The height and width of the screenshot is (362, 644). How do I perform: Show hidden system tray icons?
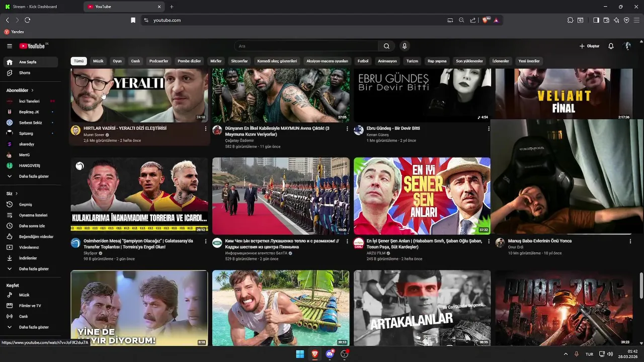tap(566, 354)
